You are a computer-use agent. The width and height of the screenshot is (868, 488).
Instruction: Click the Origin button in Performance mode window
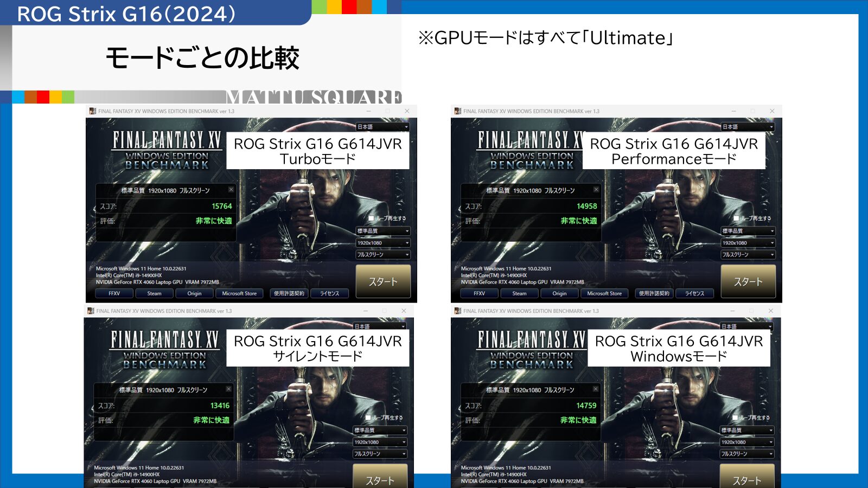[x=560, y=293]
